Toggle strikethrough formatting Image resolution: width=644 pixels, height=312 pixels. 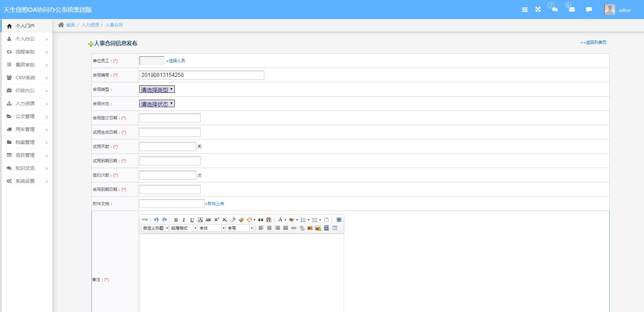click(208, 220)
